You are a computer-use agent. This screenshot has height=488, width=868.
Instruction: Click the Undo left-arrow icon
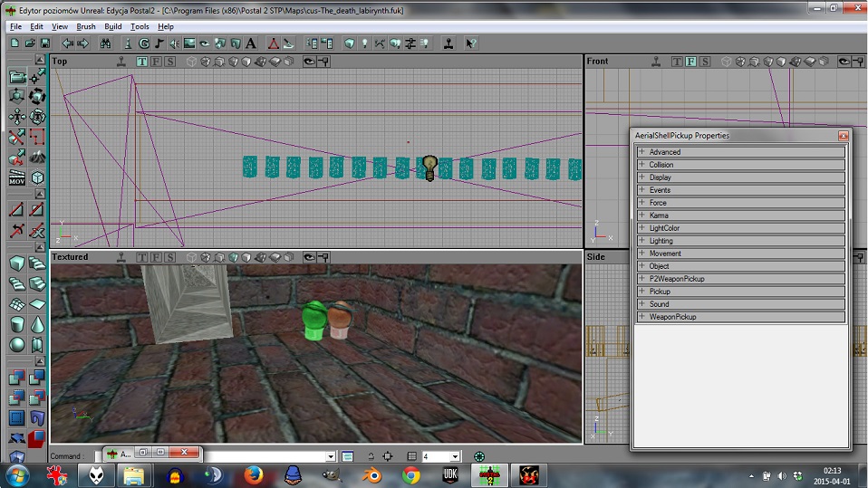point(68,43)
